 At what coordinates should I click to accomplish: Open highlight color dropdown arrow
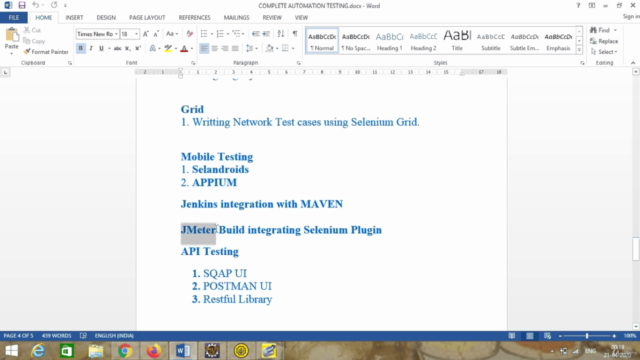click(176, 48)
